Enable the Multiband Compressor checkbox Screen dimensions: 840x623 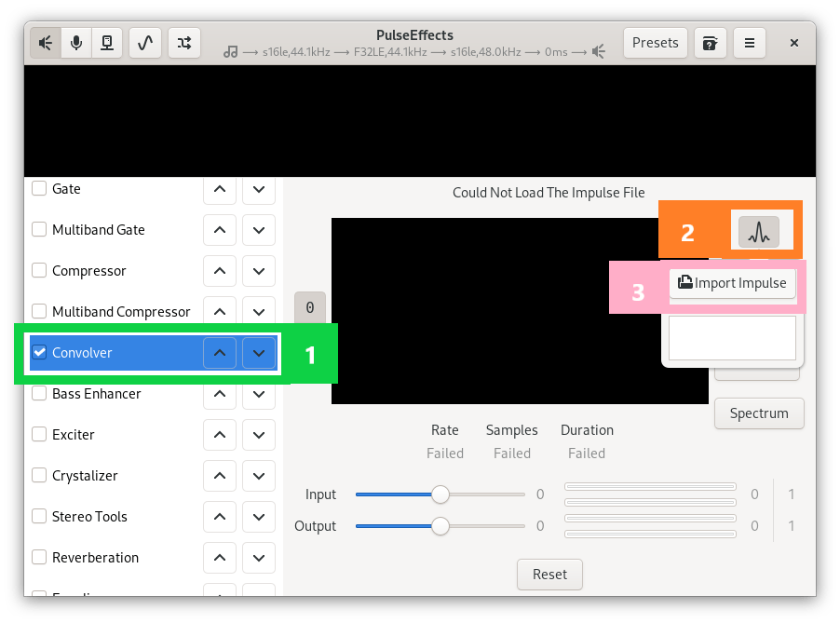click(39, 311)
